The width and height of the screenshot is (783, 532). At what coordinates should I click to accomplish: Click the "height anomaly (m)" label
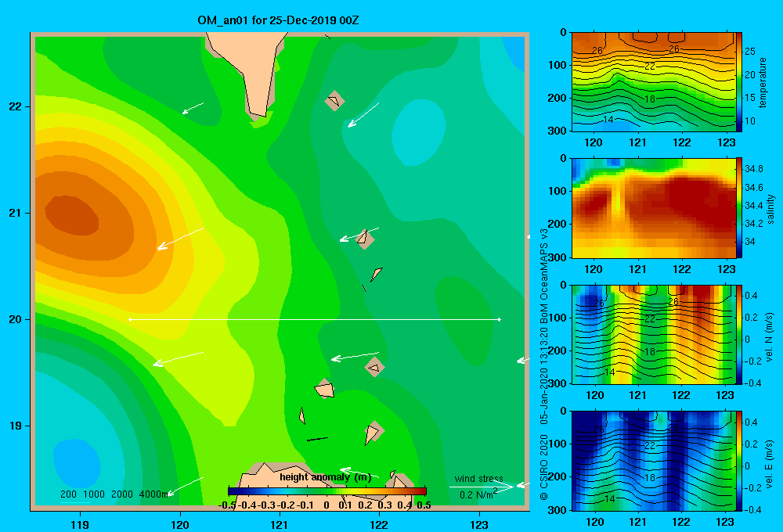(326, 477)
